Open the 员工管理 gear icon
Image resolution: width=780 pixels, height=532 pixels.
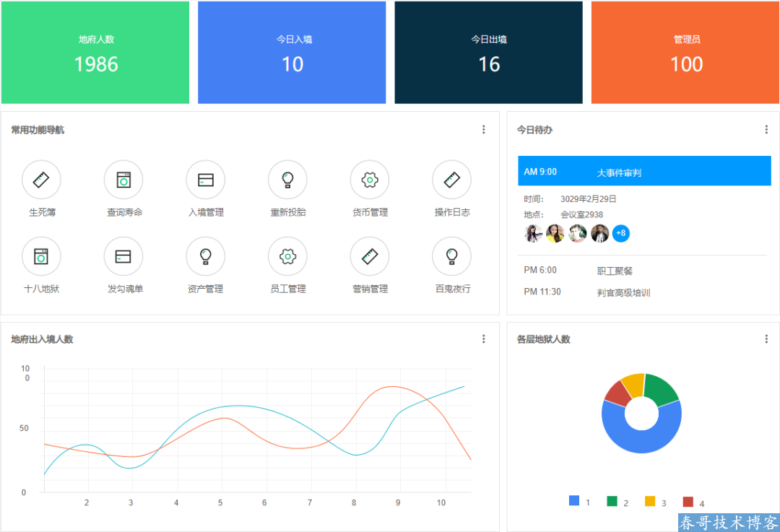(x=287, y=256)
